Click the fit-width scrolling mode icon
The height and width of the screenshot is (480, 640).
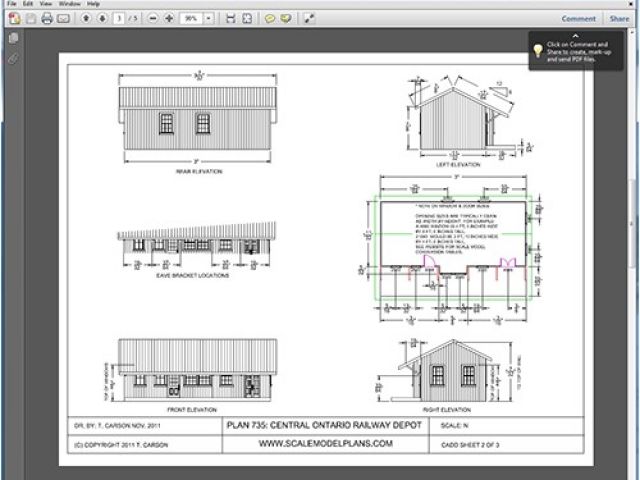point(231,19)
